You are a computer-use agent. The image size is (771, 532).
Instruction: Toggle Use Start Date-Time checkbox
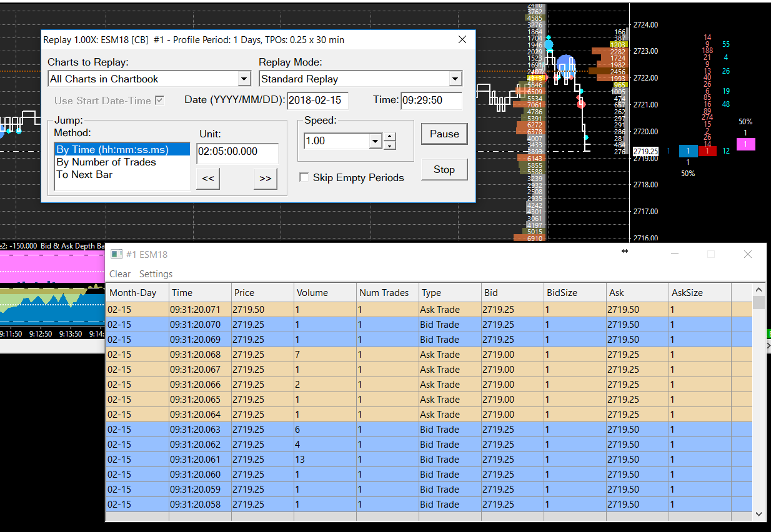pyautogui.click(x=160, y=101)
